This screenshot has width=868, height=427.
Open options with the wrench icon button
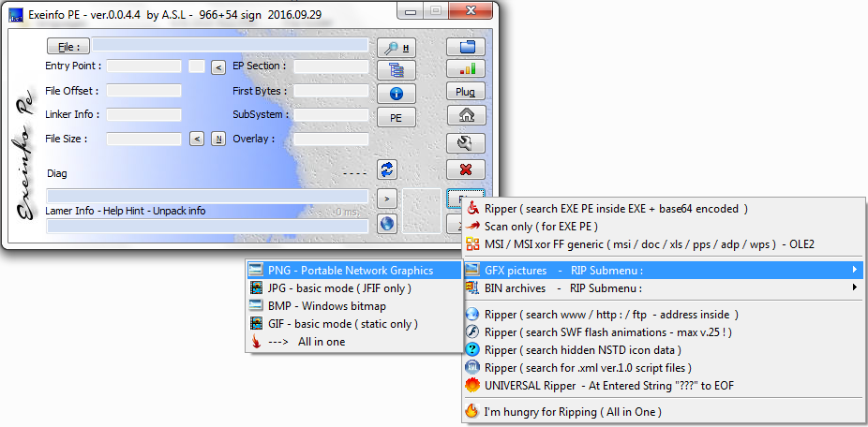pyautogui.click(x=466, y=143)
